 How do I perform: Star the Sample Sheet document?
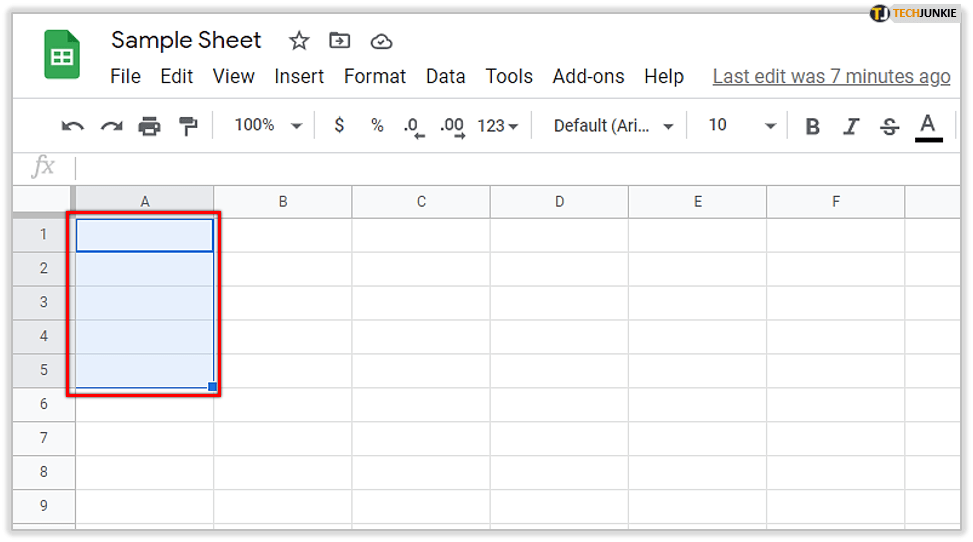(x=299, y=41)
